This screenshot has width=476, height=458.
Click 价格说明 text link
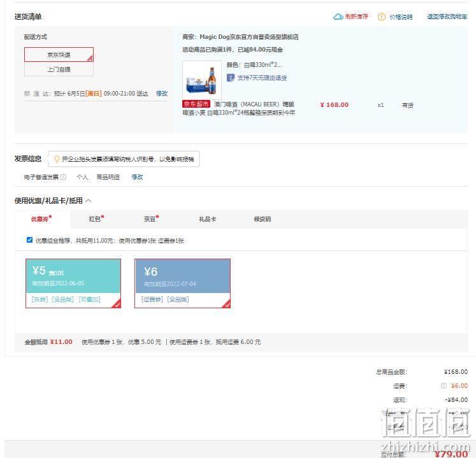click(x=401, y=17)
